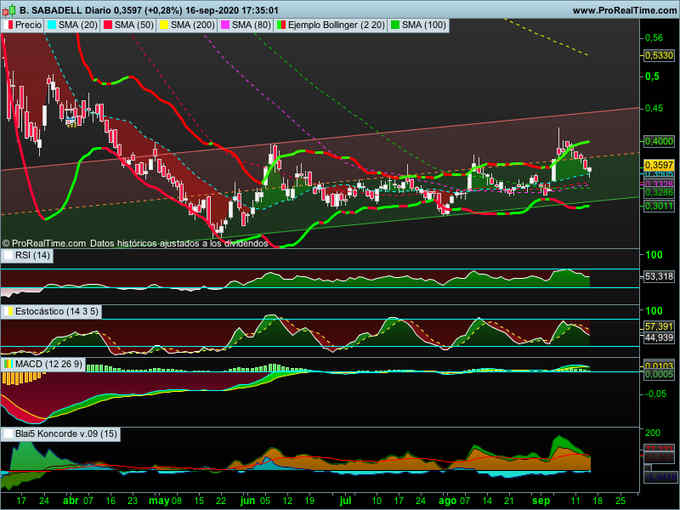Viewport: 680px width, 510px height.
Task: Click the 0,45 price axis label
Action: click(654, 108)
